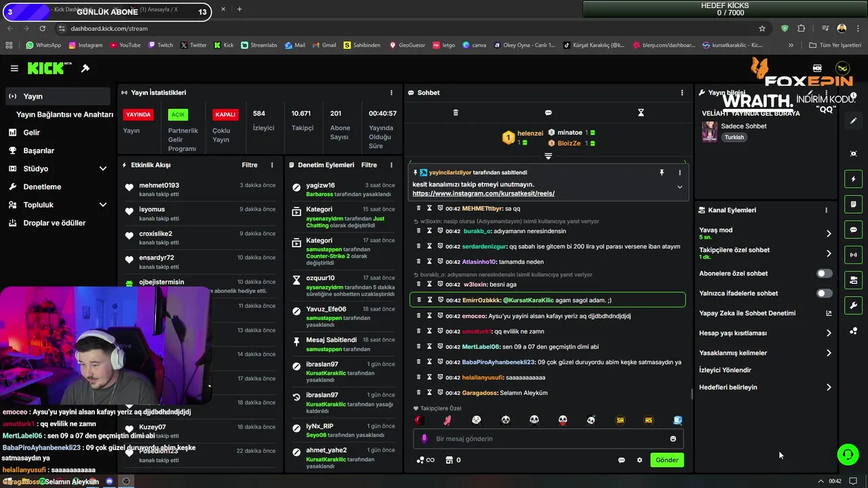Toggle Abonelere özel sohbet switch
868x488 pixels.
(824, 274)
